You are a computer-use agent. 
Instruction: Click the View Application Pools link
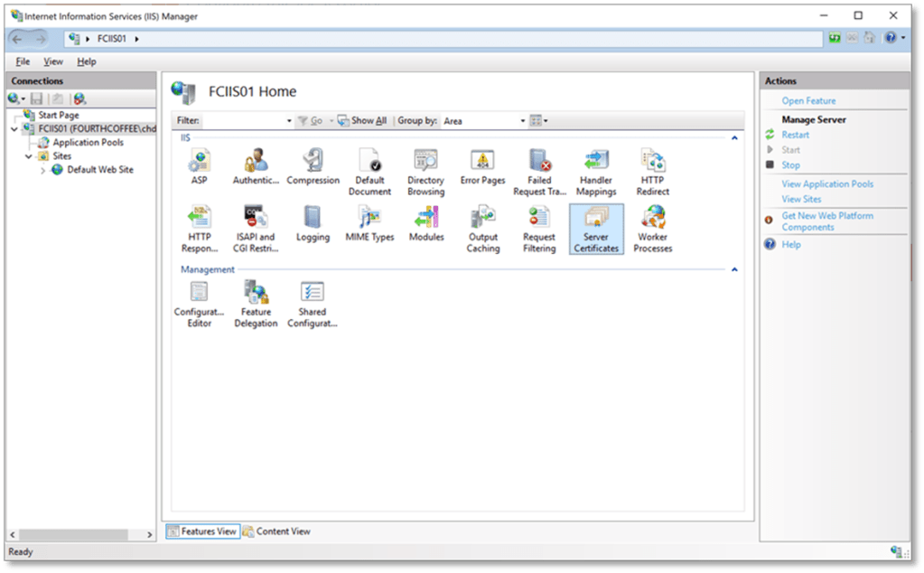(x=827, y=183)
